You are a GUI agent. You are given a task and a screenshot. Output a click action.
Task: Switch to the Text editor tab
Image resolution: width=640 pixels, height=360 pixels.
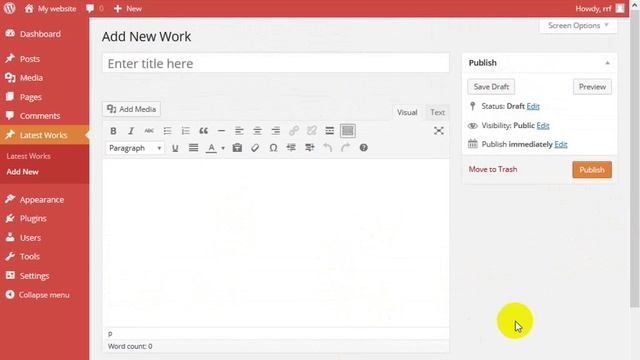[x=437, y=112]
